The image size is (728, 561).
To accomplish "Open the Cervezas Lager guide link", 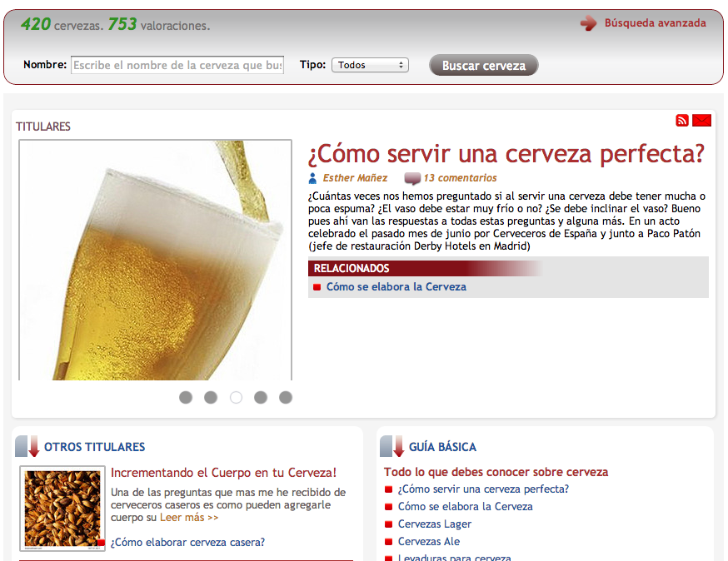I will coord(434,524).
